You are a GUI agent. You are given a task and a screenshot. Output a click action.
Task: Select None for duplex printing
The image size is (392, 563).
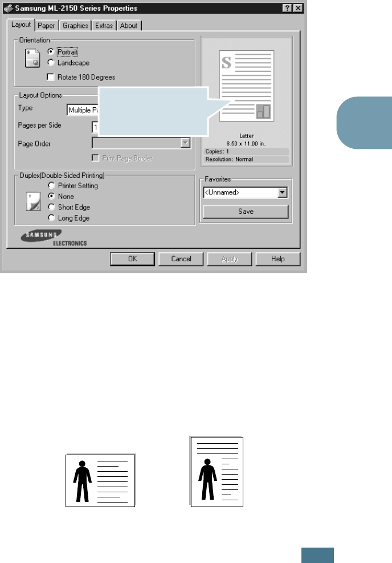coord(61,196)
